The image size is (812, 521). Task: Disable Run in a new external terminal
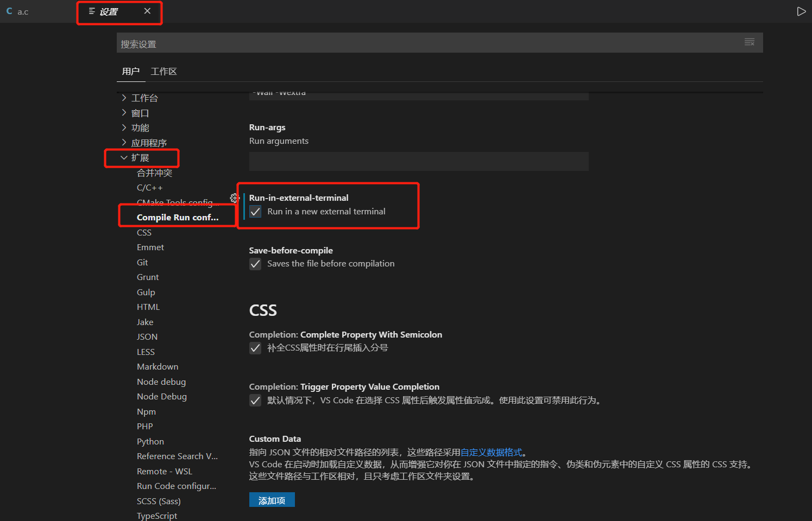point(255,211)
